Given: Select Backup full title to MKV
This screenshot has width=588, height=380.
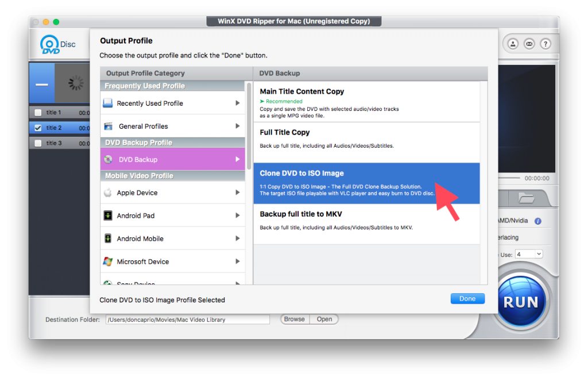Looking at the screenshot, I should (x=366, y=224).
